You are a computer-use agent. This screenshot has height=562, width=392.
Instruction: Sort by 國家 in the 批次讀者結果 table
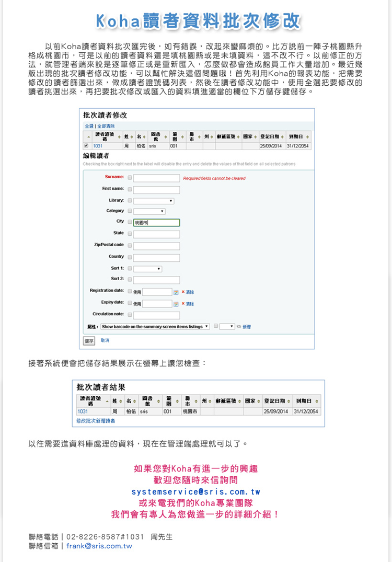253,401
